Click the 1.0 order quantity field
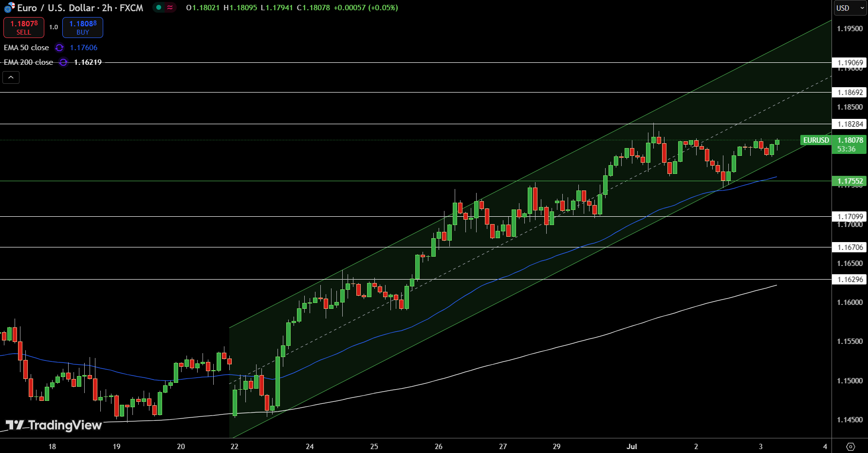The height and width of the screenshot is (453, 868). coord(54,27)
